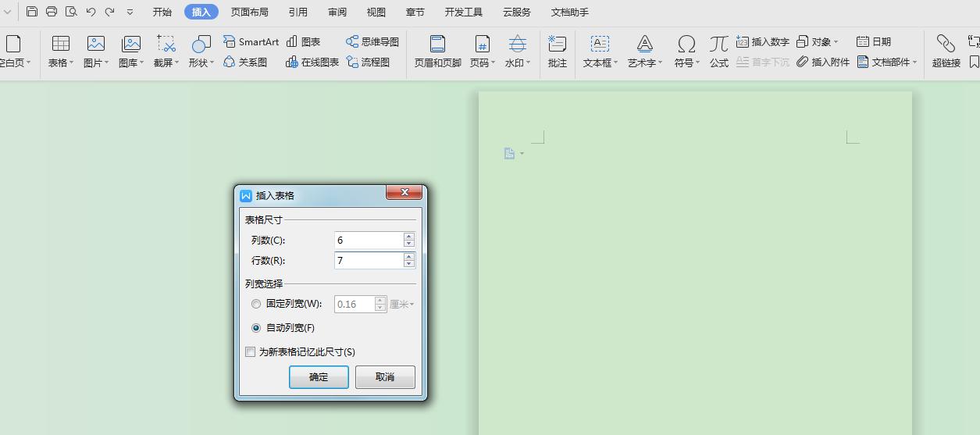
Task: Open Print Preview icon
Action: [x=71, y=12]
